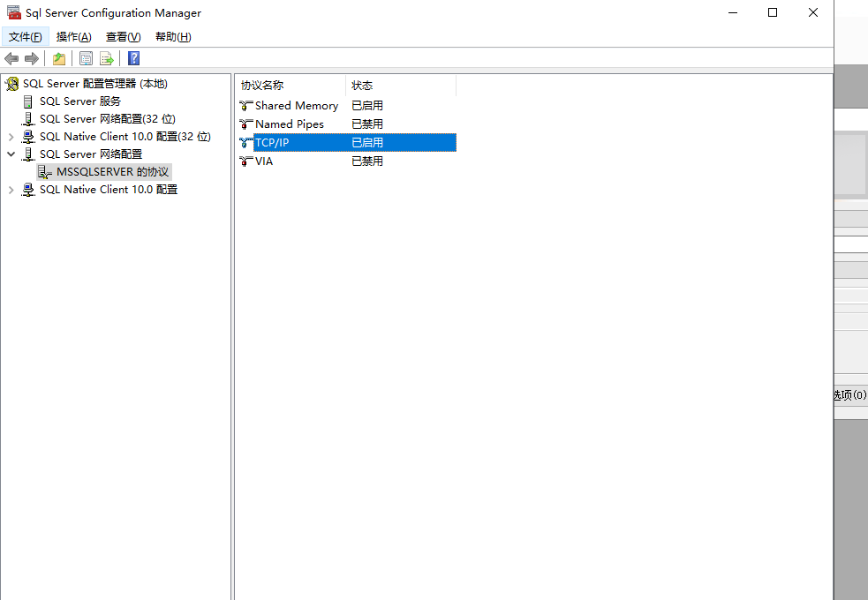Click 选项(0) in background window
868x600 pixels.
coord(850,394)
